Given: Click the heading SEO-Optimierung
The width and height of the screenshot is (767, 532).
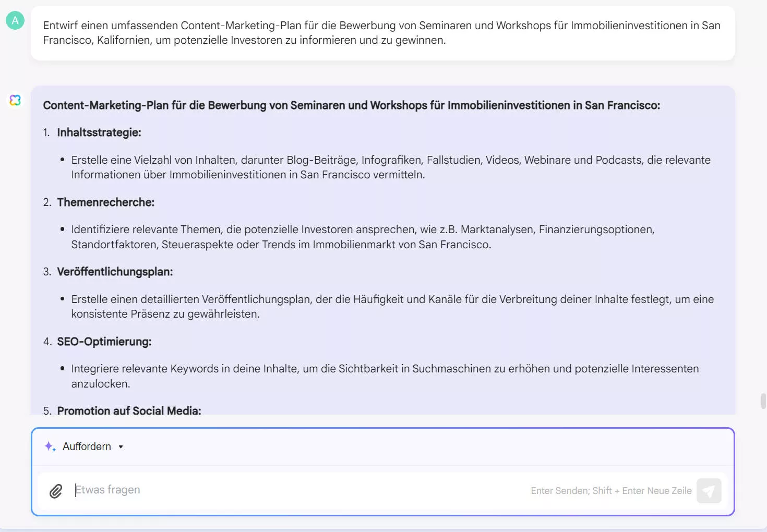Looking at the screenshot, I should (x=104, y=342).
